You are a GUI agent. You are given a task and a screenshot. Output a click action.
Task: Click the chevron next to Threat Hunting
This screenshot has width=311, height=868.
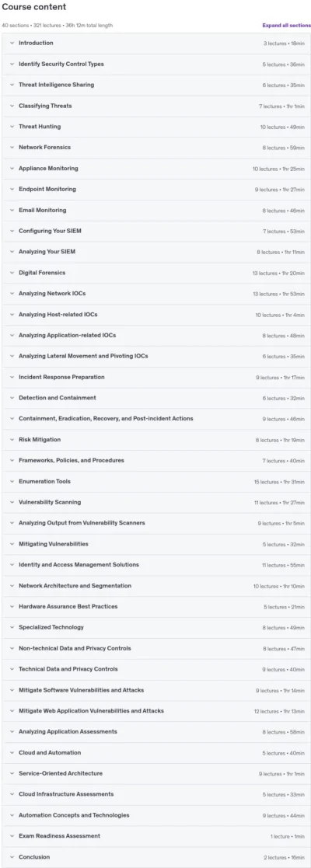tap(12, 127)
